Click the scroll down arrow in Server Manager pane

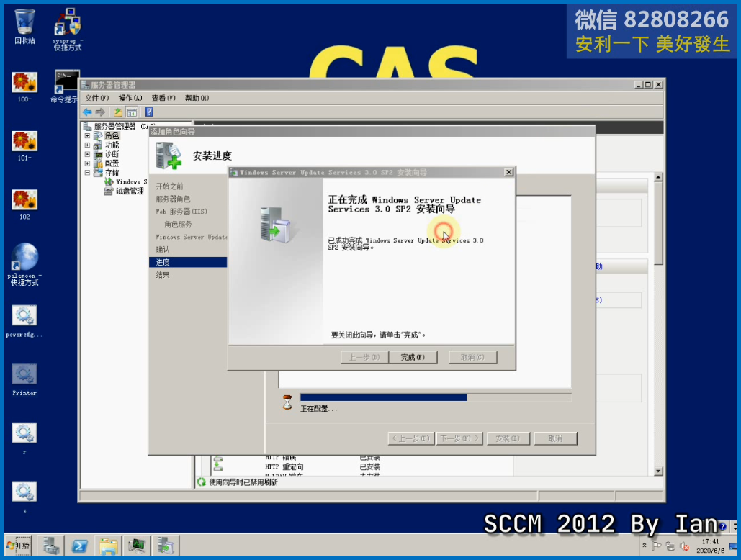pos(658,471)
